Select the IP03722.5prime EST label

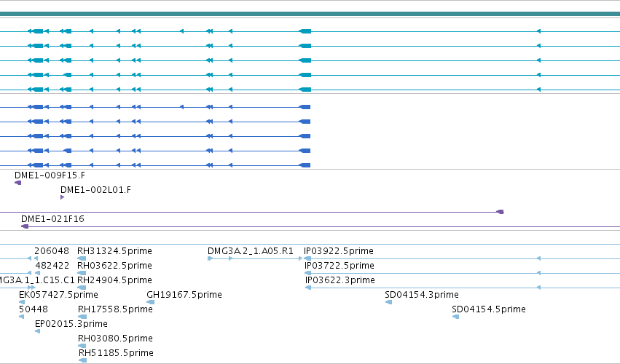[x=340, y=266]
